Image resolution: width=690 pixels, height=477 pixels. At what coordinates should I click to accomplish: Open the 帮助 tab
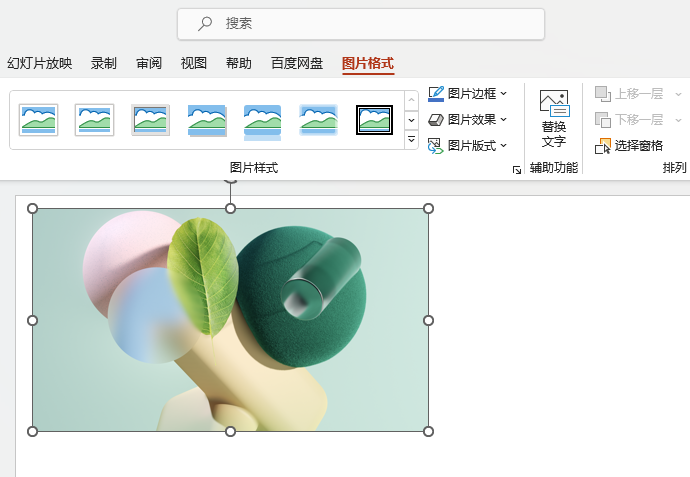pos(239,63)
